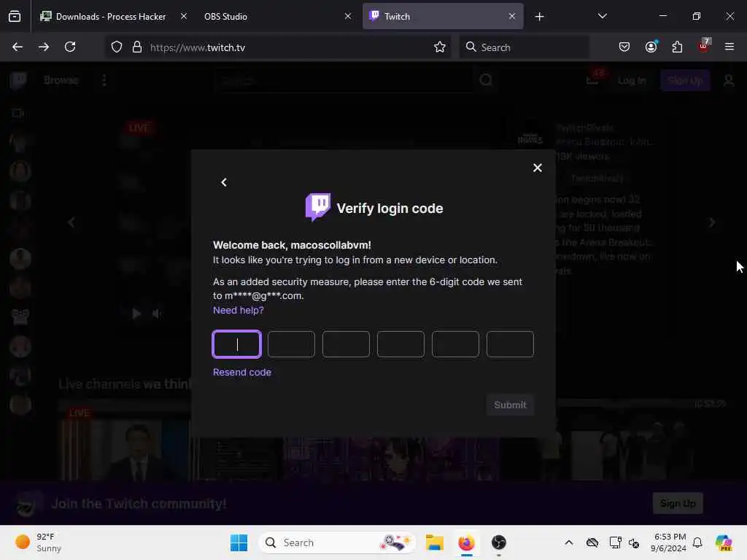747x560 pixels.
Task: Open tracking protection shield info
Action: [117, 47]
